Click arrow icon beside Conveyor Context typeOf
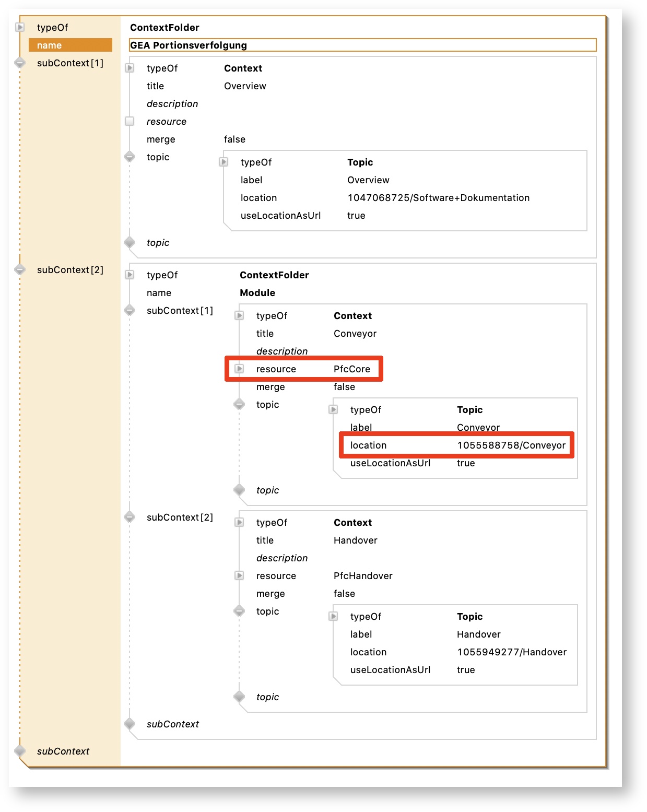 click(x=239, y=316)
